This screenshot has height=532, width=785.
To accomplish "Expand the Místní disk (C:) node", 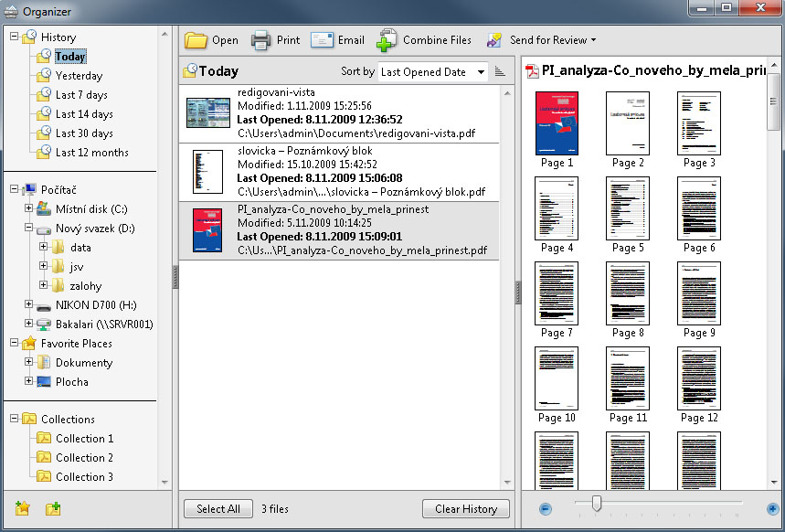I will click(x=29, y=209).
